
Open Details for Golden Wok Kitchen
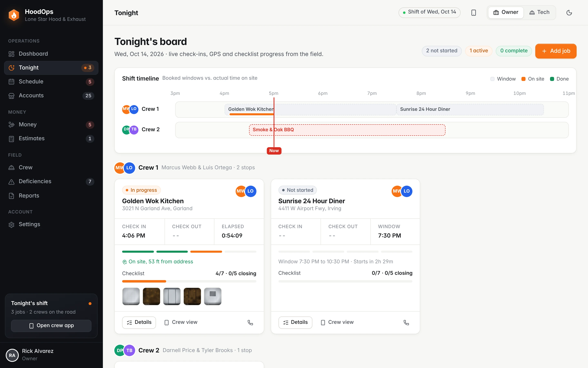pyautogui.click(x=139, y=322)
